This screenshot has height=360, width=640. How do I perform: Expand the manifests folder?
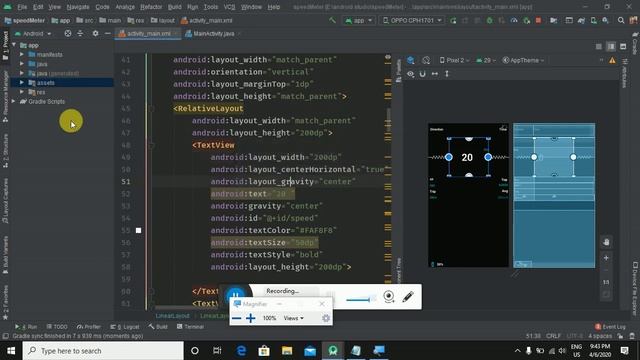click(22, 54)
